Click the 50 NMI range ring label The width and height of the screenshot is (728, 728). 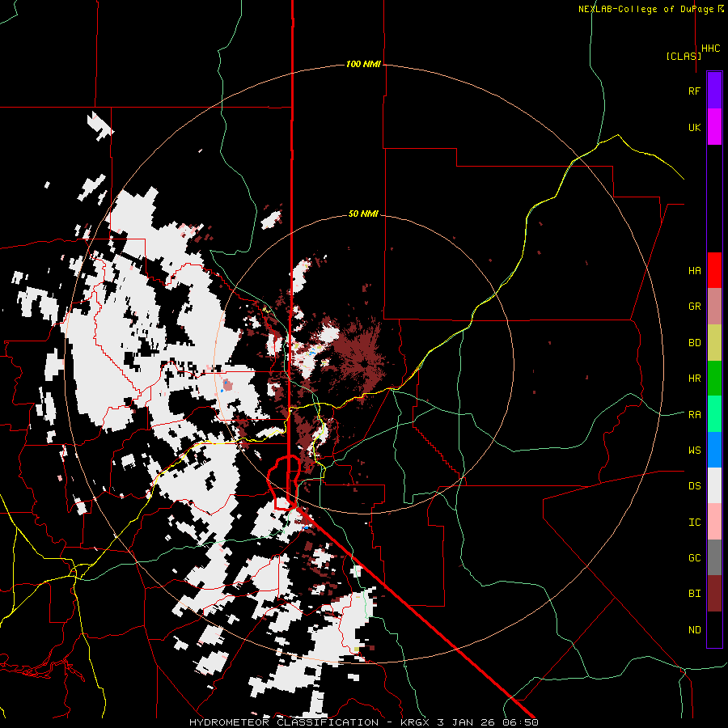pyautogui.click(x=363, y=214)
